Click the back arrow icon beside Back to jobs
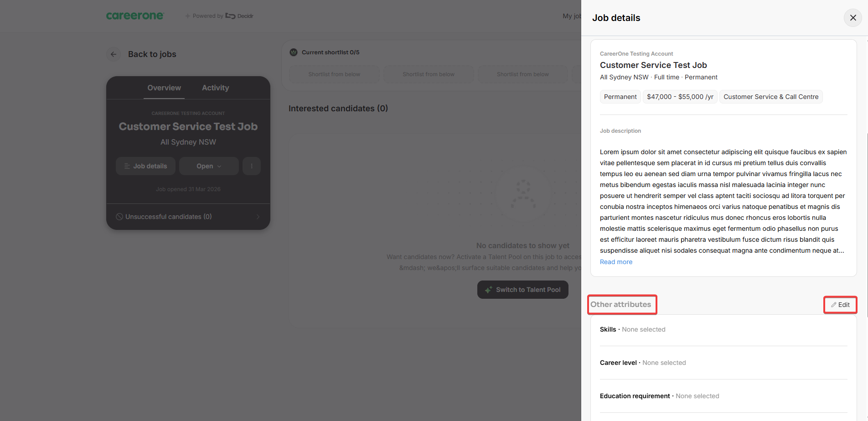 tap(114, 54)
